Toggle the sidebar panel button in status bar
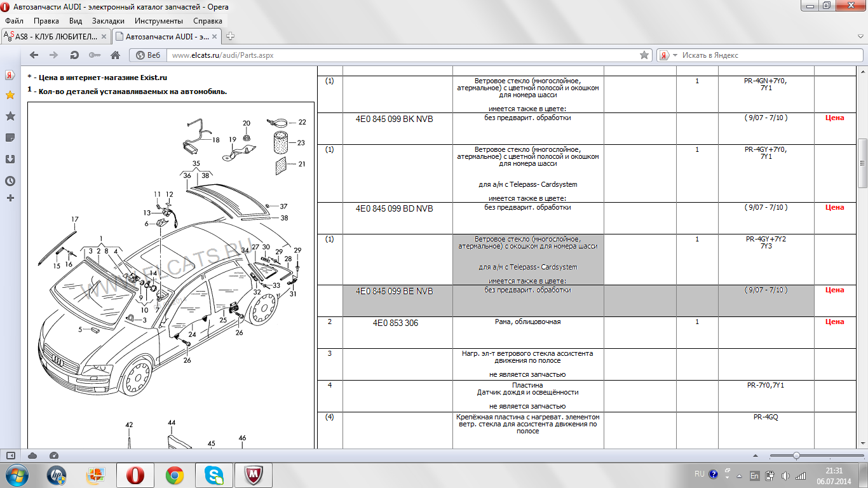This screenshot has width=868, height=488. tap(11, 456)
